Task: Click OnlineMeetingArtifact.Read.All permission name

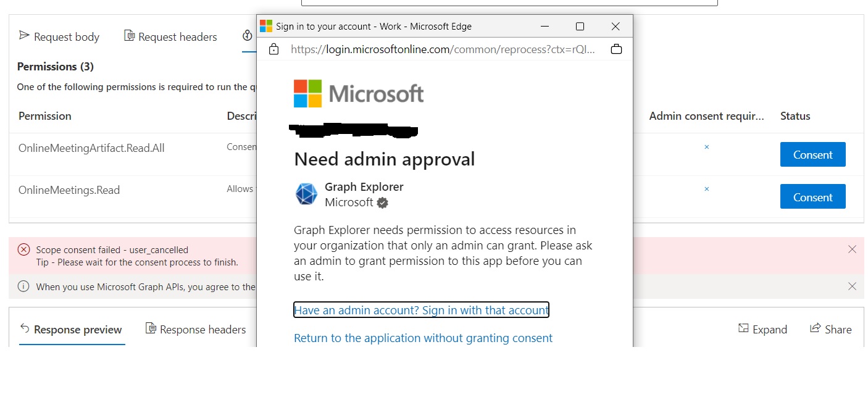Action: point(91,148)
